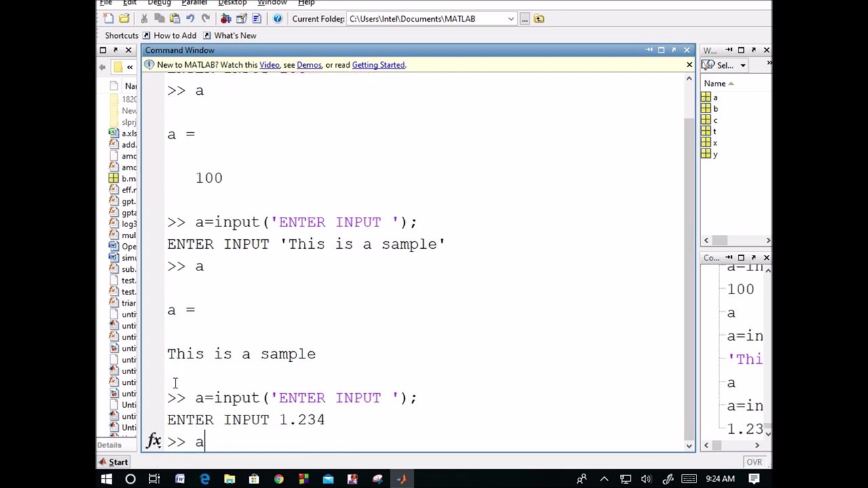Open the Demos link

click(x=309, y=65)
